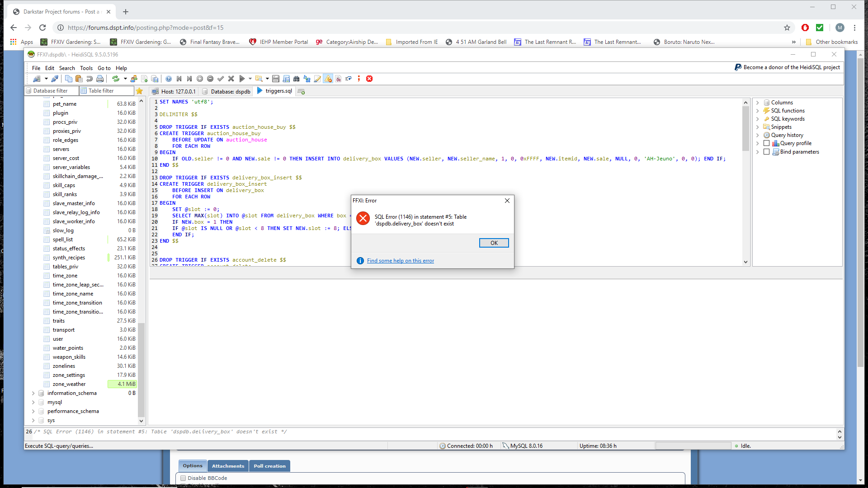Click the Find text binoculars icon
This screenshot has height=488, width=868.
pos(297,79)
